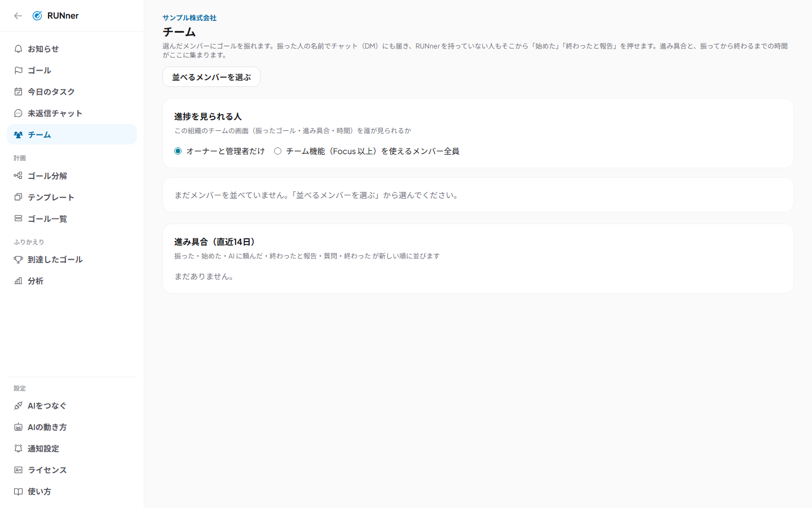Click the RUNner logo icon

pos(37,16)
